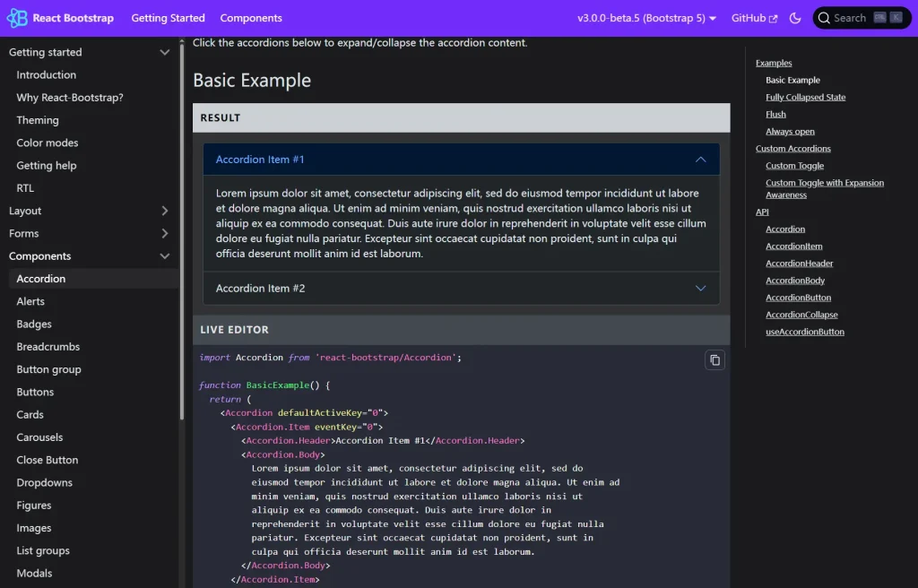Select Getting Started in the top navbar
Image resolution: width=918 pixels, height=588 pixels.
(x=168, y=17)
